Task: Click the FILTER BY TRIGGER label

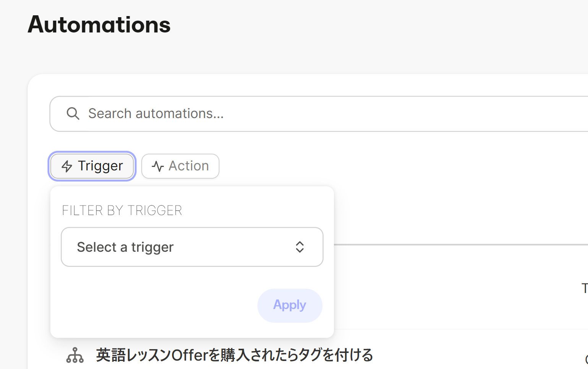Action: pyautogui.click(x=122, y=210)
